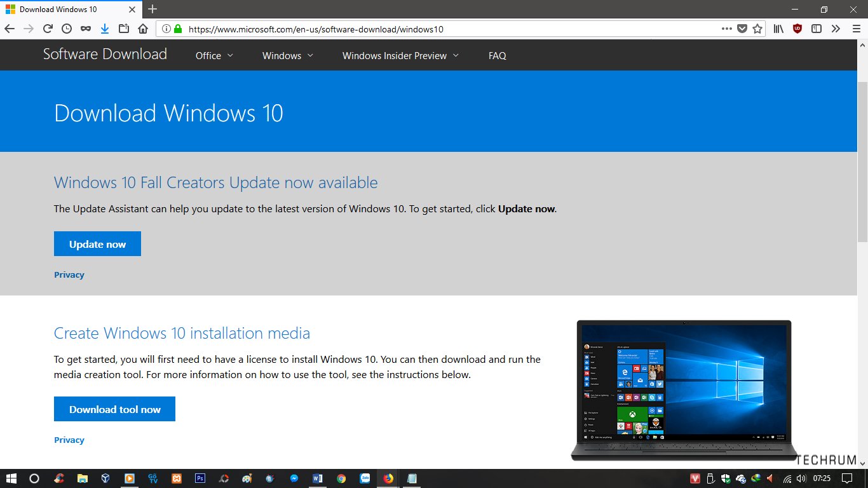Reload the current page
The image size is (868, 488).
tap(48, 29)
